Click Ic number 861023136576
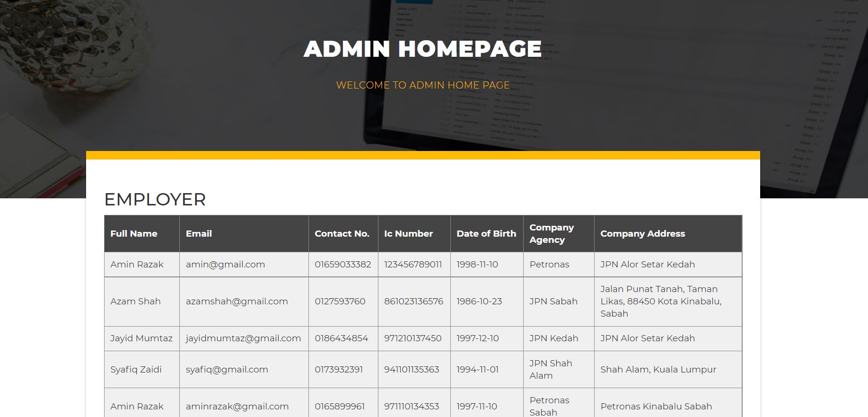The height and width of the screenshot is (417, 868). point(413,302)
